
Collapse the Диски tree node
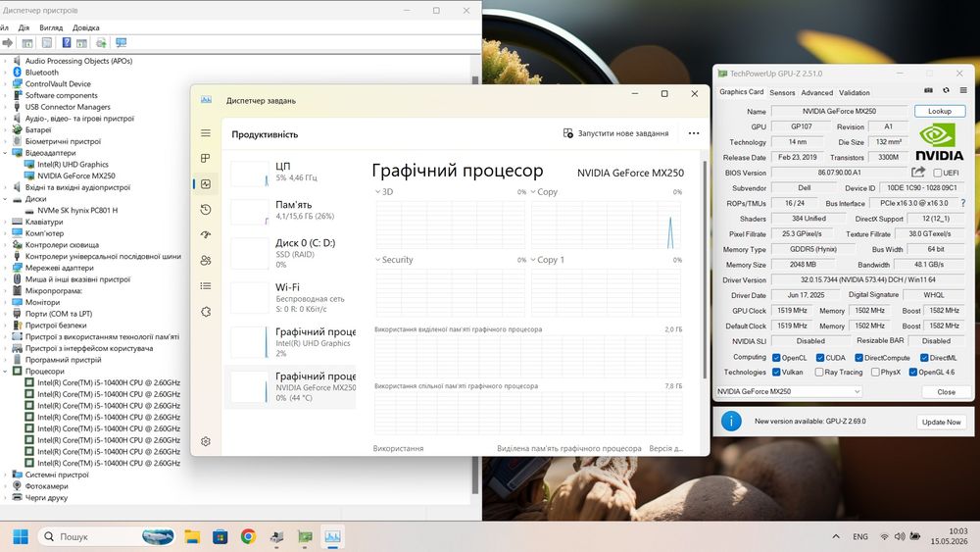pyautogui.click(x=5, y=199)
